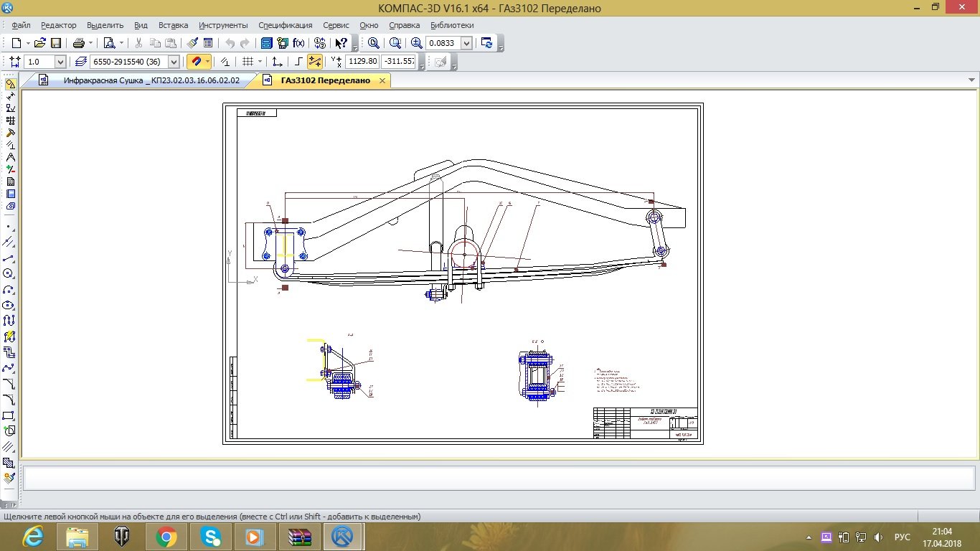Select the Ellipse tool
The width and height of the screenshot is (980, 551).
(9, 305)
